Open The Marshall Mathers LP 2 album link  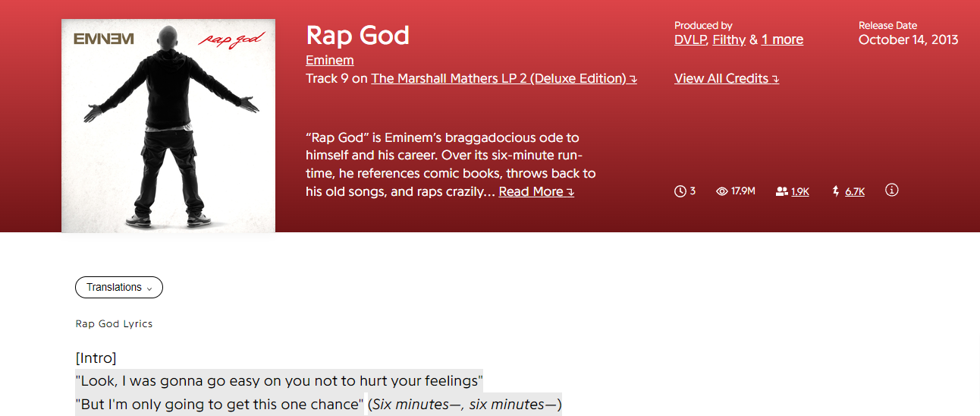pos(503,78)
